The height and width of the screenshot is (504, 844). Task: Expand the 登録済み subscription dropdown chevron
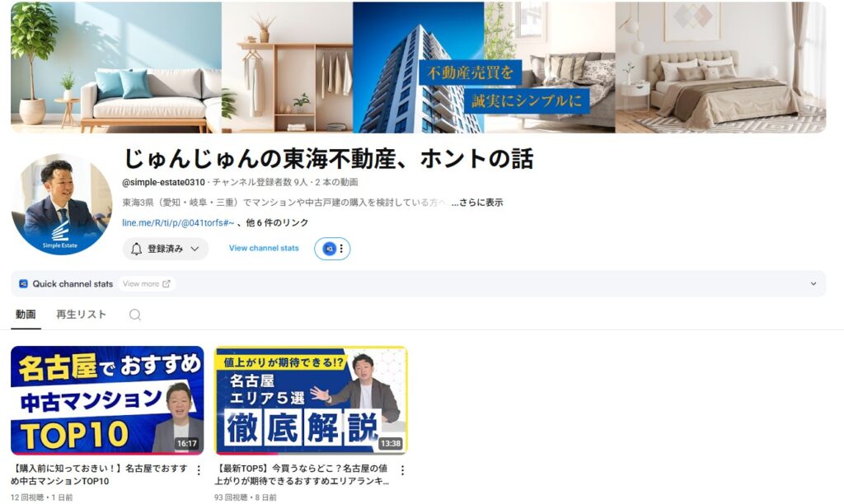tap(195, 249)
